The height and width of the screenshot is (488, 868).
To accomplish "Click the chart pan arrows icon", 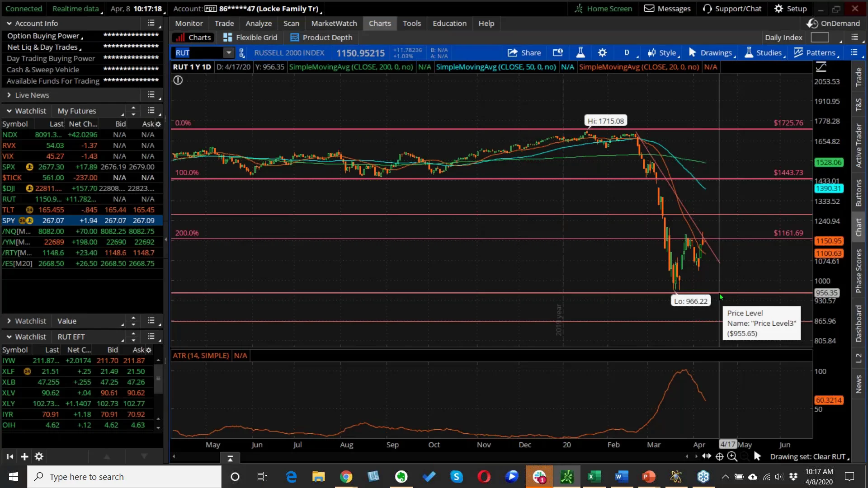I will [x=707, y=456].
